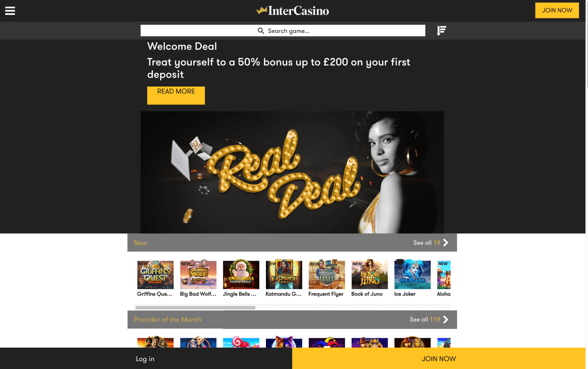Select Provider of the Month header

(x=167, y=320)
